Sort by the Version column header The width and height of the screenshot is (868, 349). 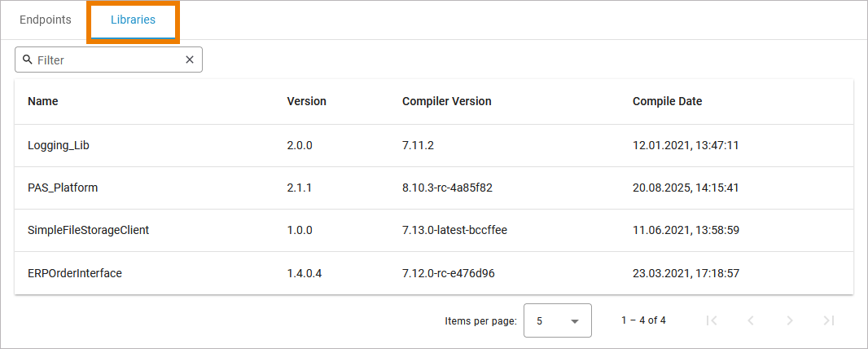pos(306,101)
